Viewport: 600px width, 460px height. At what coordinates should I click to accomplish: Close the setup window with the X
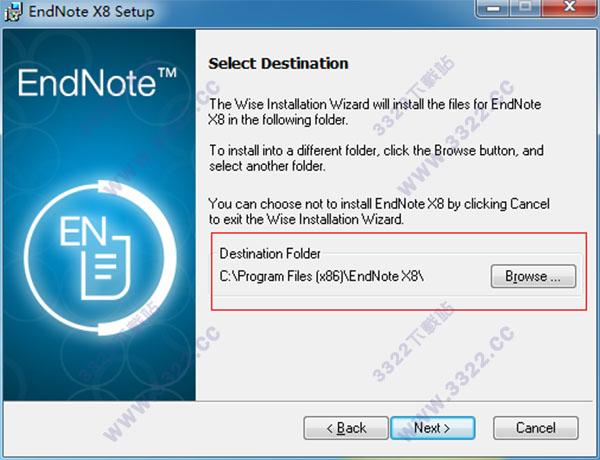pyautogui.click(x=570, y=8)
